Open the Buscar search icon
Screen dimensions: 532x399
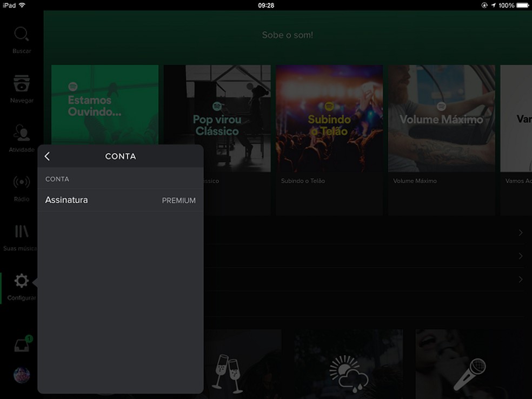[x=22, y=34]
